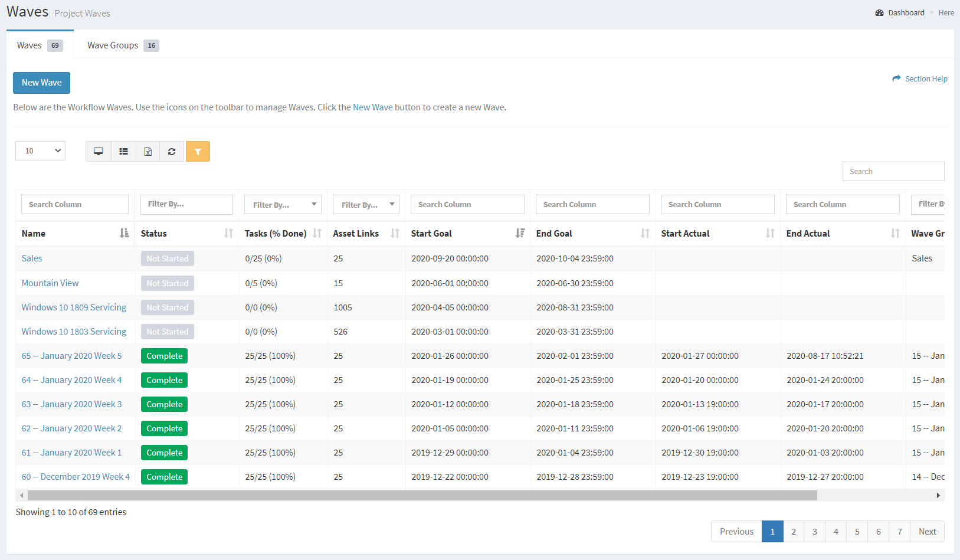Toggle the filter funnel icon
The height and width of the screenshot is (560, 960).
pos(198,151)
